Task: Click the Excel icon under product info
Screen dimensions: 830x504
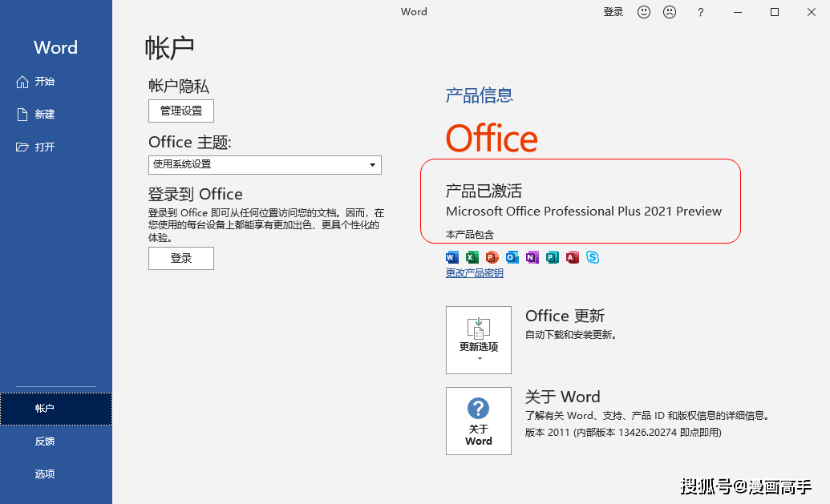Action: tap(472, 257)
